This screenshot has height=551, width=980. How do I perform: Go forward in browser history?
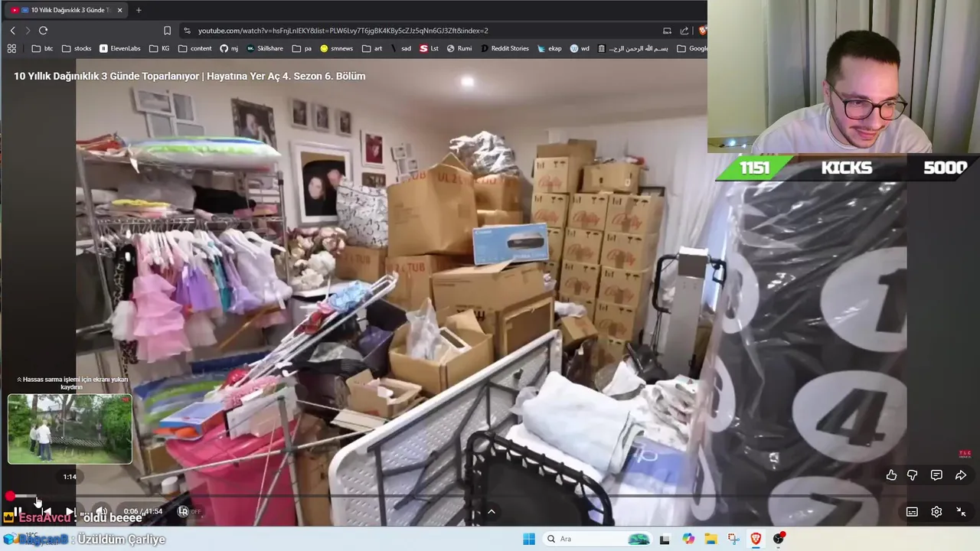28,31
